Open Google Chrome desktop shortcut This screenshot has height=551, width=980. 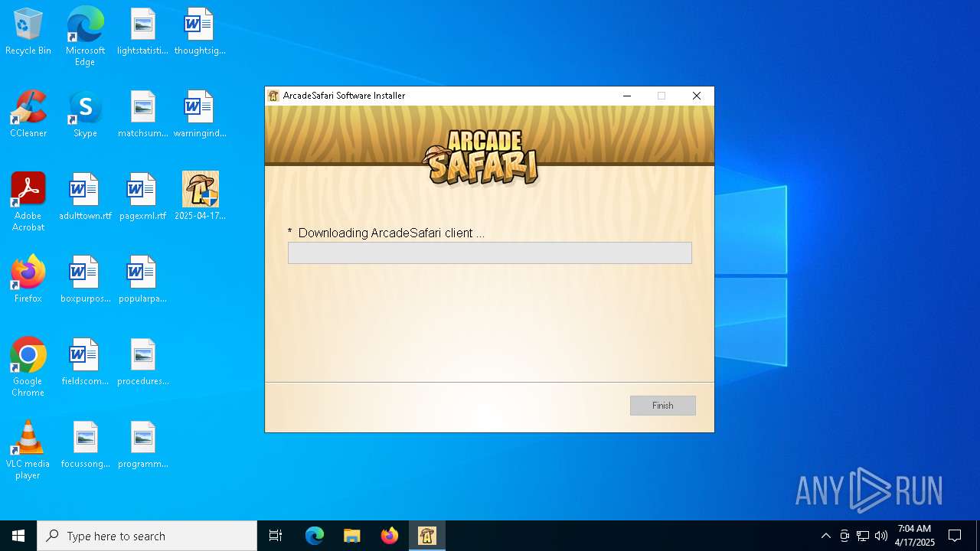(x=28, y=367)
